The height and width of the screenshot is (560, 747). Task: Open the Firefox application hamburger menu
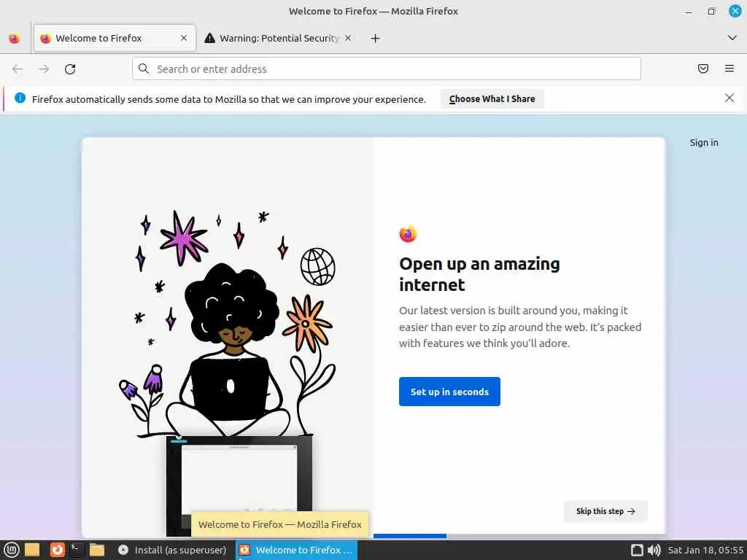point(729,69)
